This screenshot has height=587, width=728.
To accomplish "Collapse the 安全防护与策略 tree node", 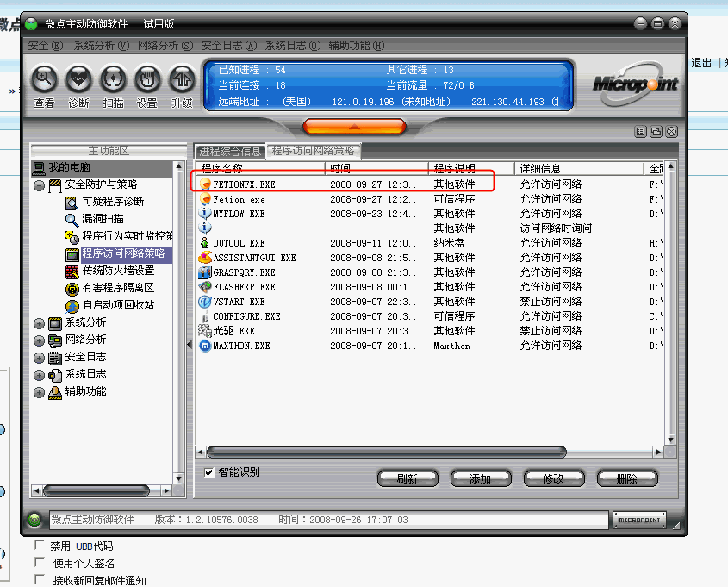I will click(40, 186).
